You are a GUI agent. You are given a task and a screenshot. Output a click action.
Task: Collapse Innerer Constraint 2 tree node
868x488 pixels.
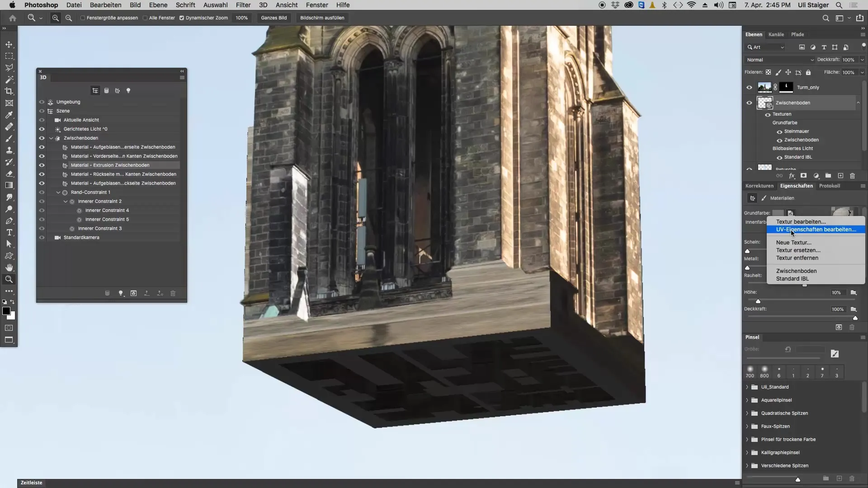coord(66,202)
